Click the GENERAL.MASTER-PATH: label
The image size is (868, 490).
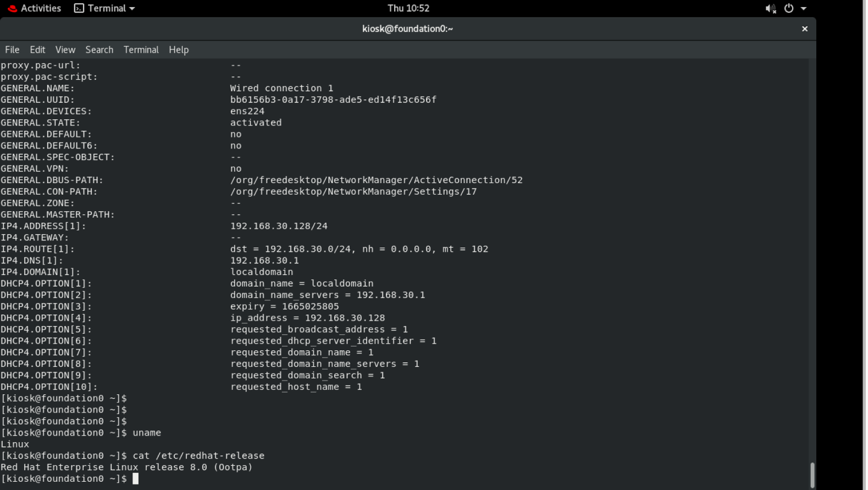tap(58, 214)
